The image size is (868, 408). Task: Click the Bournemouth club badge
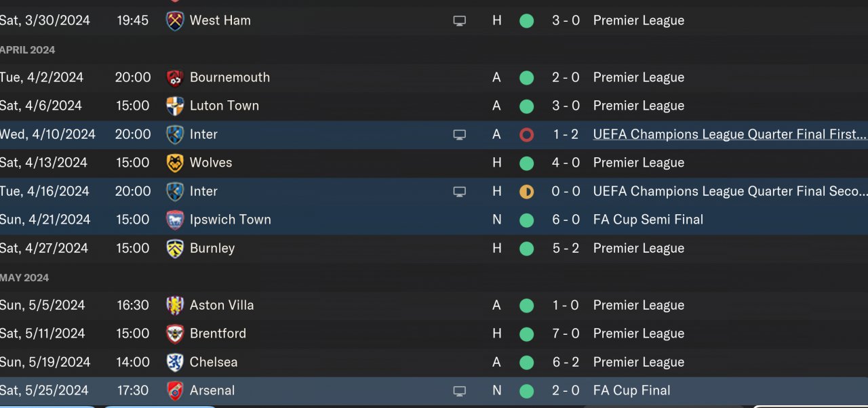[175, 78]
